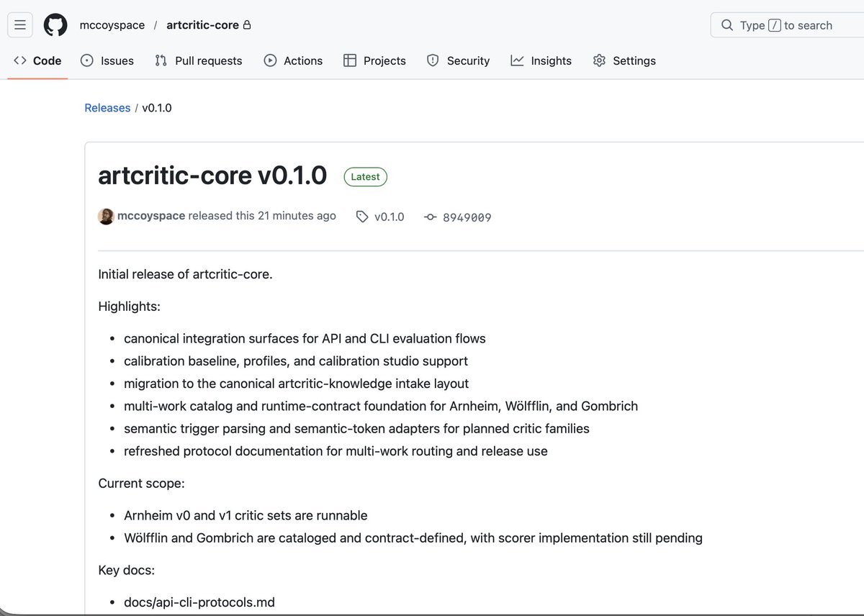Go to GitHub home via Octocat logo
This screenshot has width=864, height=616.
pyautogui.click(x=55, y=25)
